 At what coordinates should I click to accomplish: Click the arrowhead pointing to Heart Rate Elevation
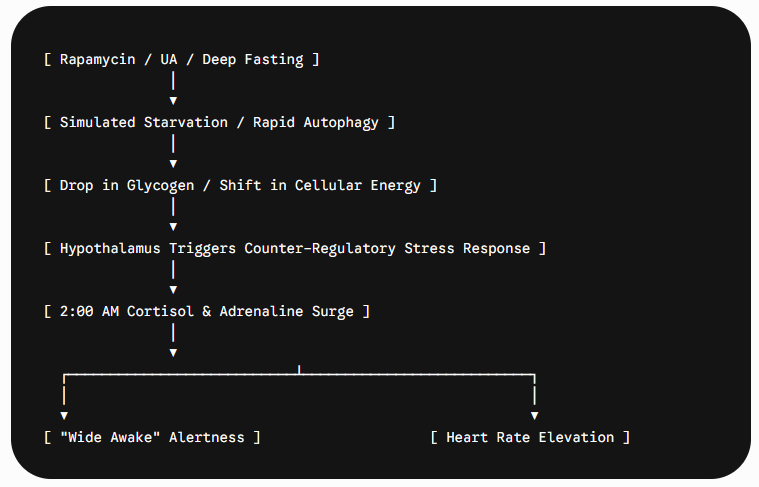pos(534,416)
